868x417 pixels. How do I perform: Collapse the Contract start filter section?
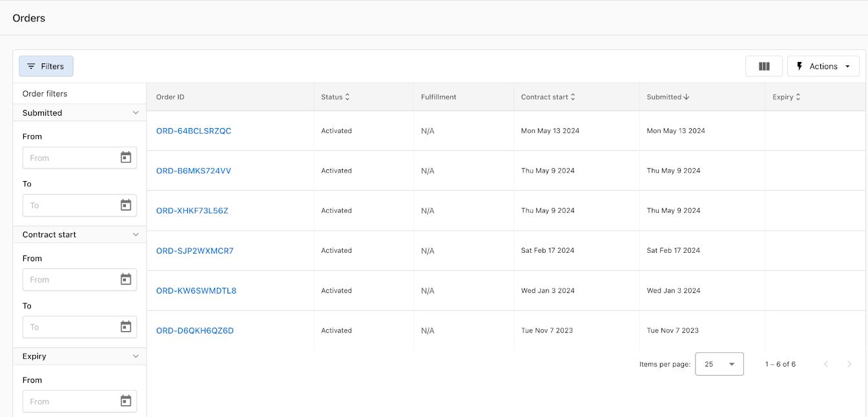(x=136, y=235)
